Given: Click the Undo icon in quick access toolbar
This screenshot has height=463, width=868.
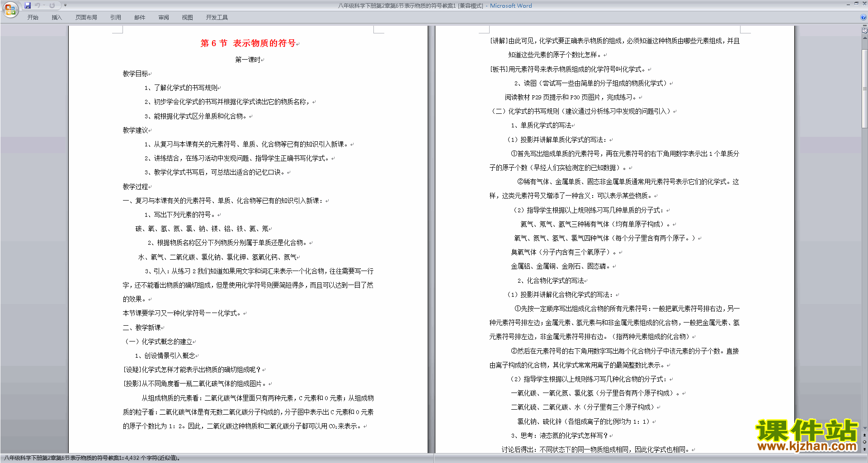Looking at the screenshot, I should pos(38,5).
